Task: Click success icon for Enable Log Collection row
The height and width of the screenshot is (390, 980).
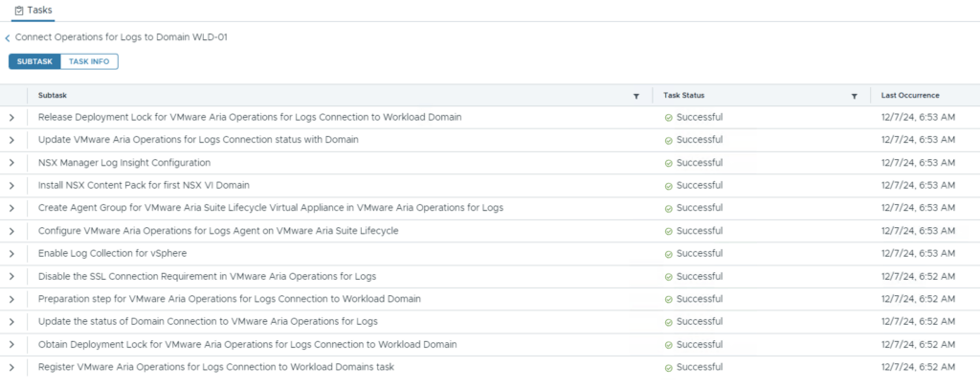Action: pyautogui.click(x=669, y=253)
